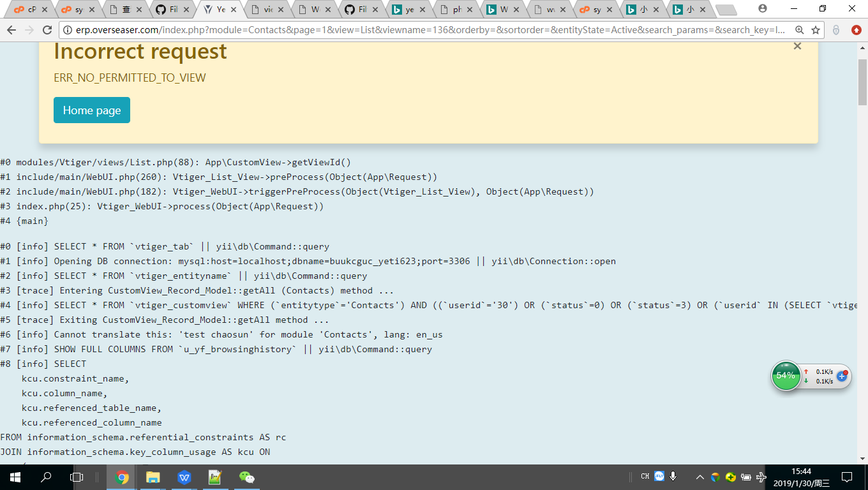Reload the page with the refresh icon

(47, 30)
